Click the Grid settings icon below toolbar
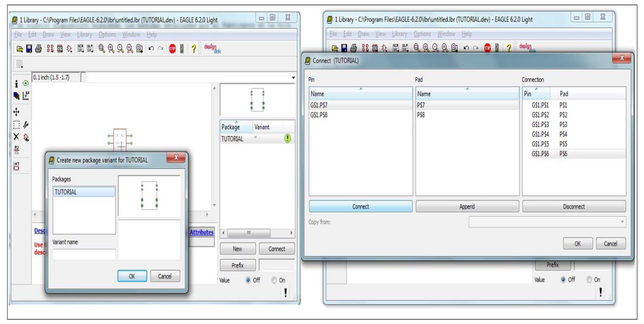The width and height of the screenshot is (644, 324). (19, 64)
